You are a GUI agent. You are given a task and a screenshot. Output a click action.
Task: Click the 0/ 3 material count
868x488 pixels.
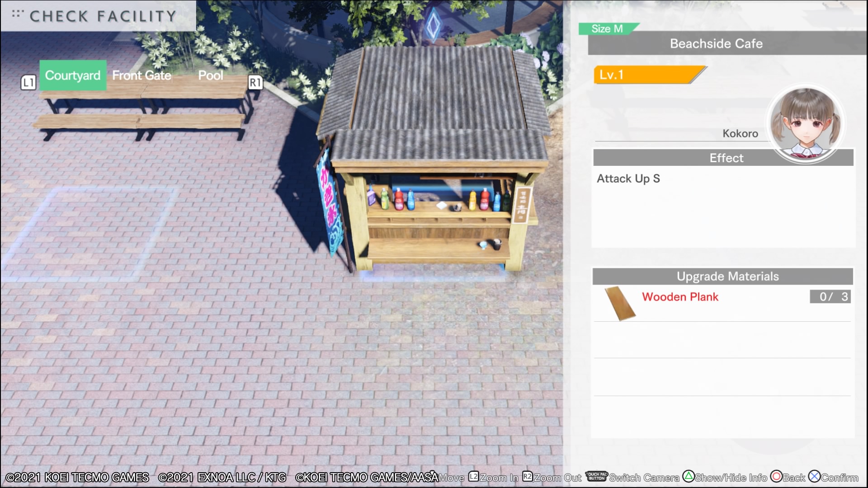pos(830,296)
